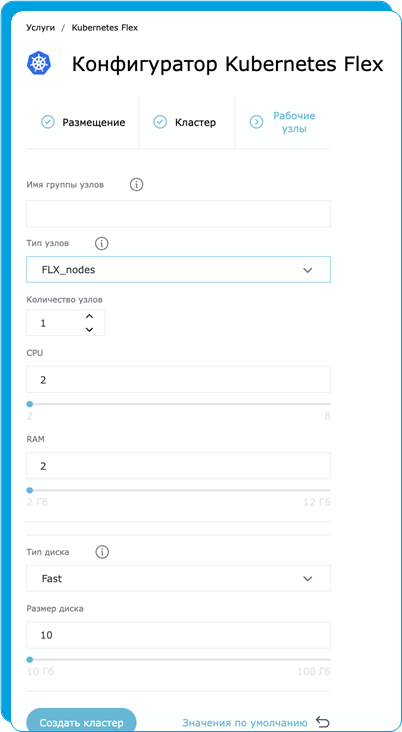The height and width of the screenshot is (732, 402).
Task: Click info icon beside Тип узлов
Action: [x=102, y=243]
